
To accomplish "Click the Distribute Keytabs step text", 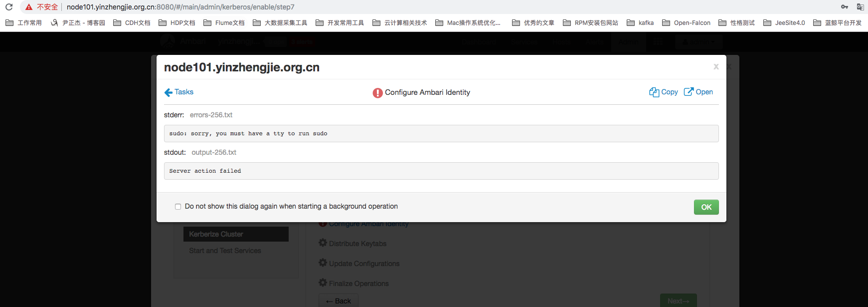I will (x=357, y=244).
